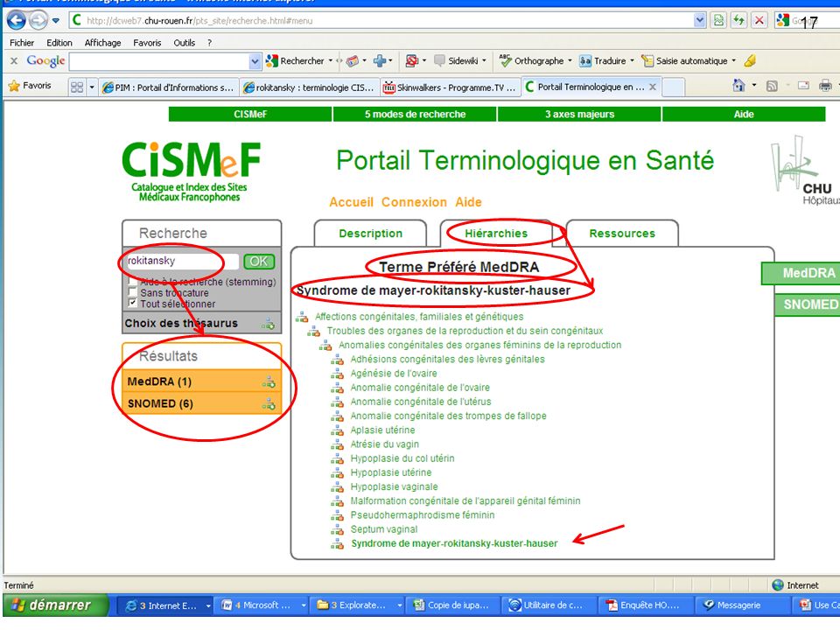Open the Affichage menu

[x=103, y=43]
